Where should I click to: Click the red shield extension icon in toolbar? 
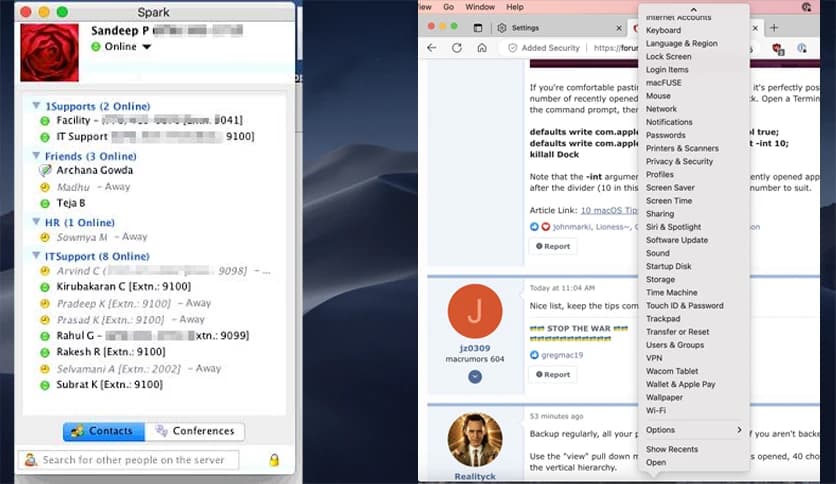778,49
